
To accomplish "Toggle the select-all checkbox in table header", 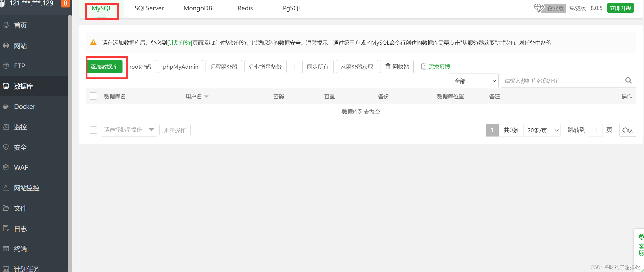I will [93, 96].
